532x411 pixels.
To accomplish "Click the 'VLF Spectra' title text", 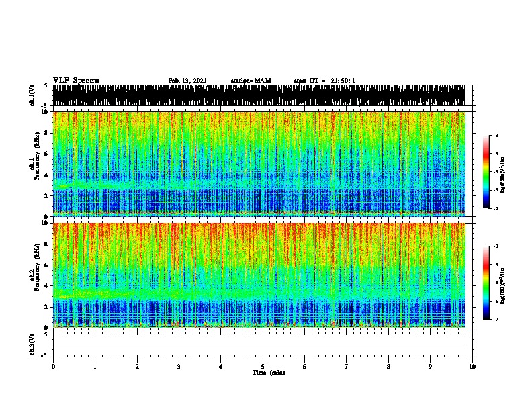I will 76,81.
